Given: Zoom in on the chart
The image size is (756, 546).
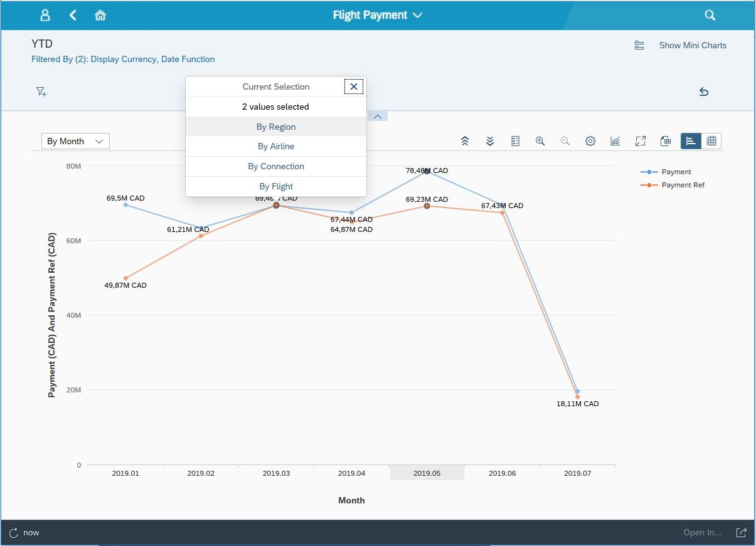Looking at the screenshot, I should [x=540, y=140].
